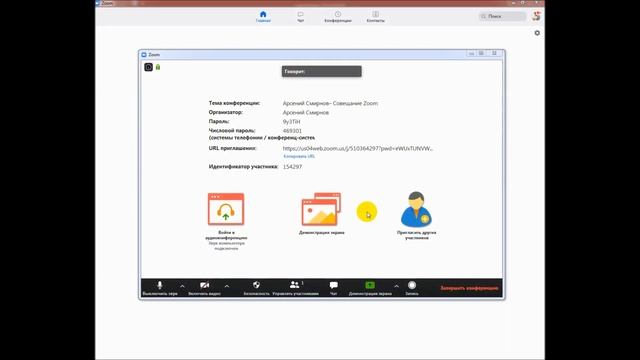
Task: Click the organizer name Арсений Смирнов
Action: (306, 113)
